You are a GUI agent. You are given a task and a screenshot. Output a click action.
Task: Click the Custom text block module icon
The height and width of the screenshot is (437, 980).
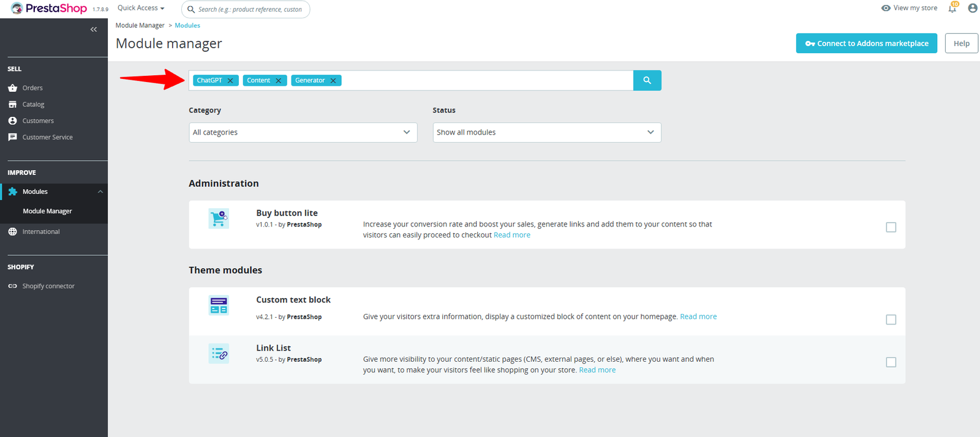coord(219,305)
